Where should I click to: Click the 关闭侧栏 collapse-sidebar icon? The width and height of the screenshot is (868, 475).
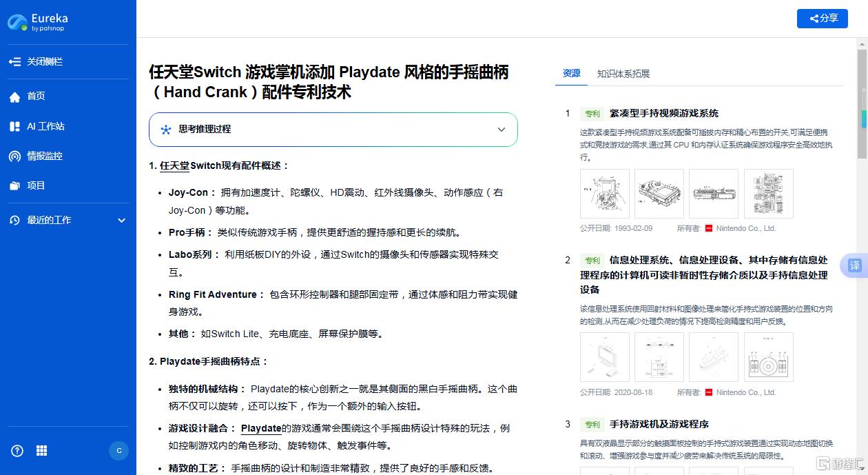point(14,62)
